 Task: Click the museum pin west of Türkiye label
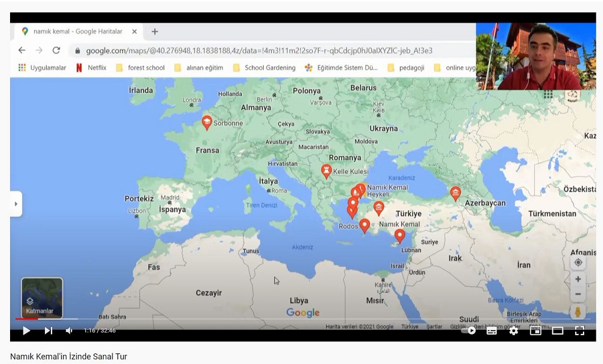(378, 208)
